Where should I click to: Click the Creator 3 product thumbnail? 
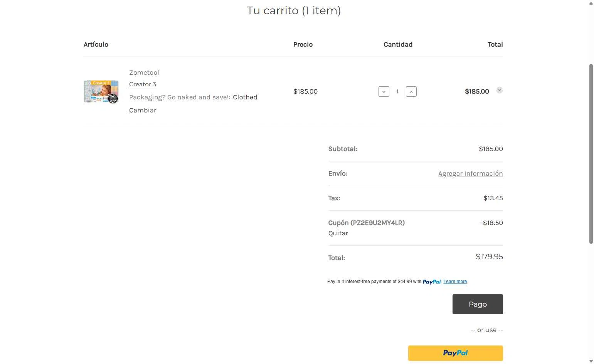(101, 92)
